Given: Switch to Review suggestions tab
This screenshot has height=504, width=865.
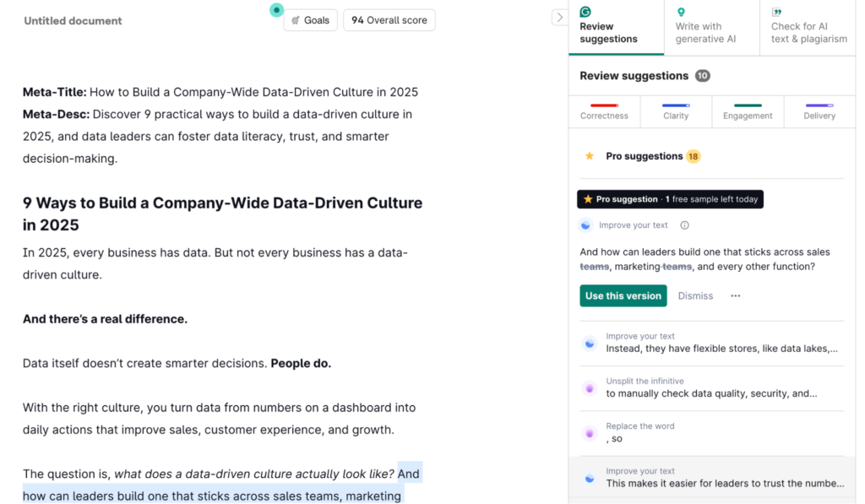Looking at the screenshot, I should [616, 28].
